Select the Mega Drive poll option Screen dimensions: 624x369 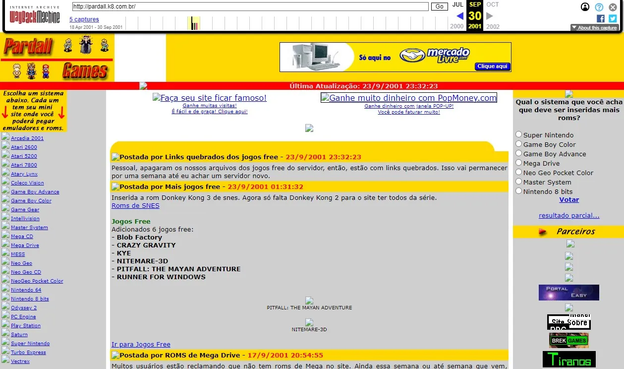coord(519,163)
